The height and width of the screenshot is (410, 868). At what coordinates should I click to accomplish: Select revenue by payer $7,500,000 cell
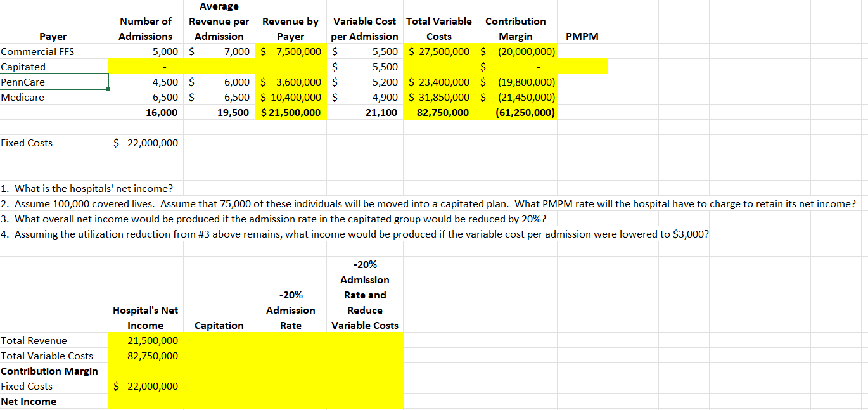(291, 51)
